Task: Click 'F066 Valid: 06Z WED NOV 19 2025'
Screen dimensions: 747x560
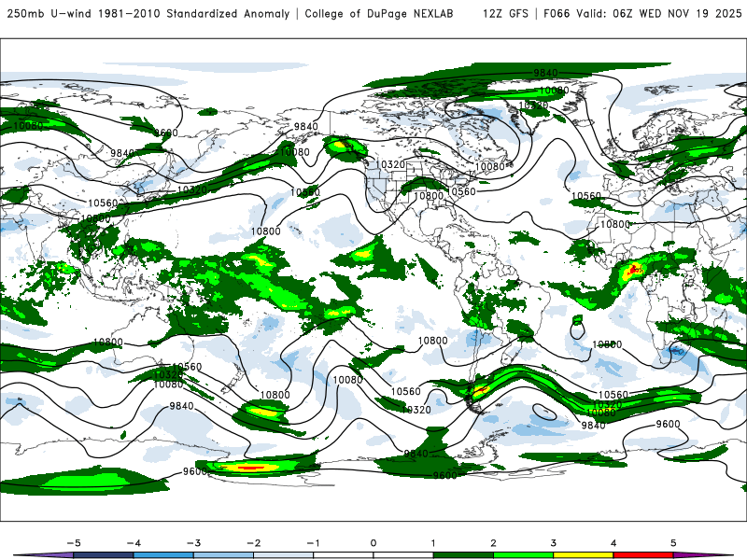Action: (x=642, y=14)
